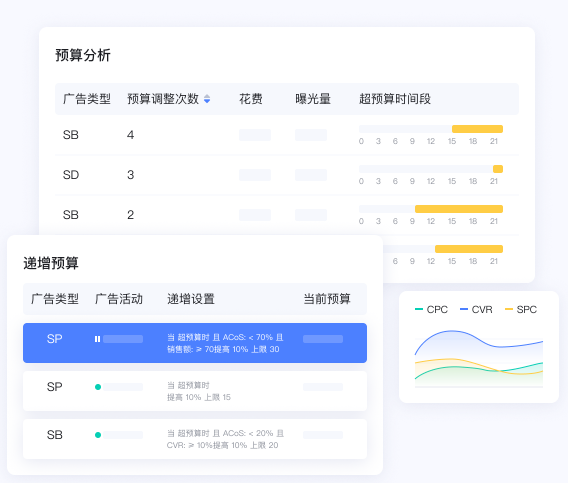Click 当前预算 column header
Screen dimensions: 568x483
tap(327, 299)
